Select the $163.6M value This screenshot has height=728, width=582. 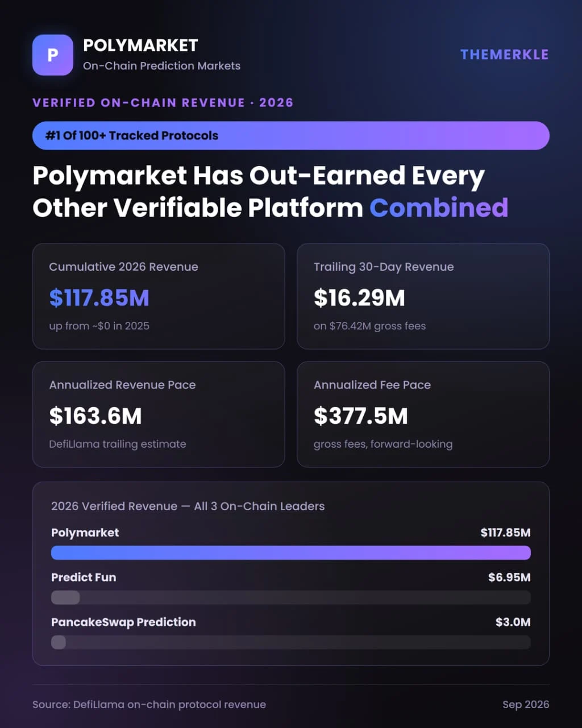[x=95, y=416]
